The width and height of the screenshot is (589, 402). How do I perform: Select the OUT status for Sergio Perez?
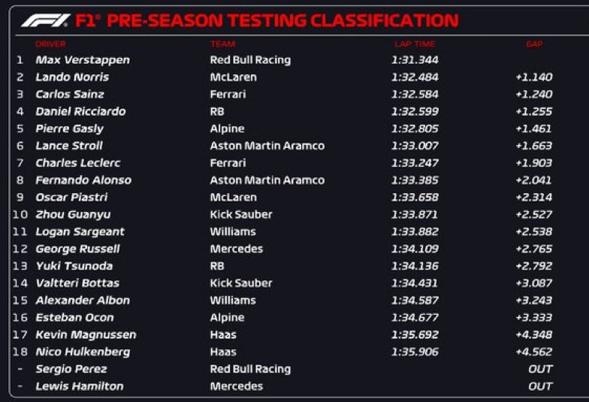pyautogui.click(x=540, y=369)
